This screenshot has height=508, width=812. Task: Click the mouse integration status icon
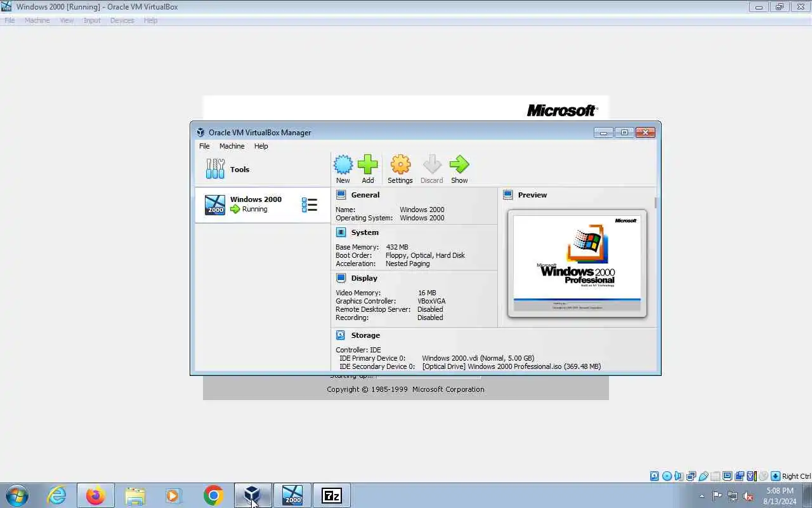(x=763, y=476)
